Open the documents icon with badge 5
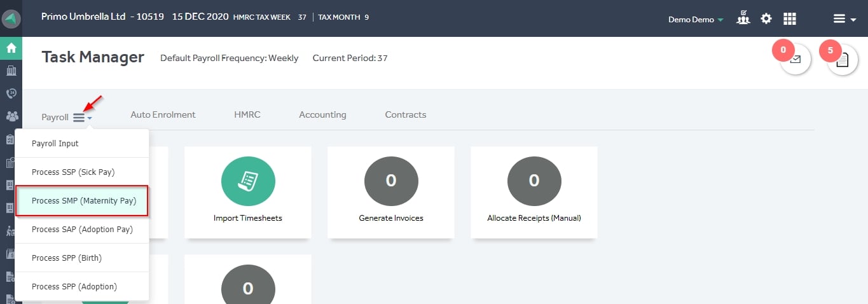Viewport: 868px width, 304px height. [x=842, y=60]
